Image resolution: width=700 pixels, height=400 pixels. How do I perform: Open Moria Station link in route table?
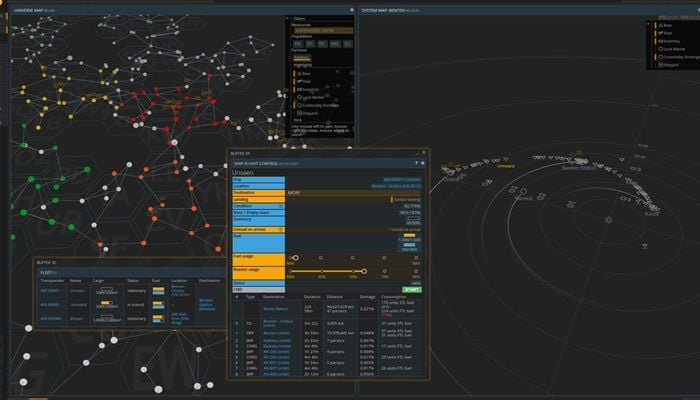(275, 308)
